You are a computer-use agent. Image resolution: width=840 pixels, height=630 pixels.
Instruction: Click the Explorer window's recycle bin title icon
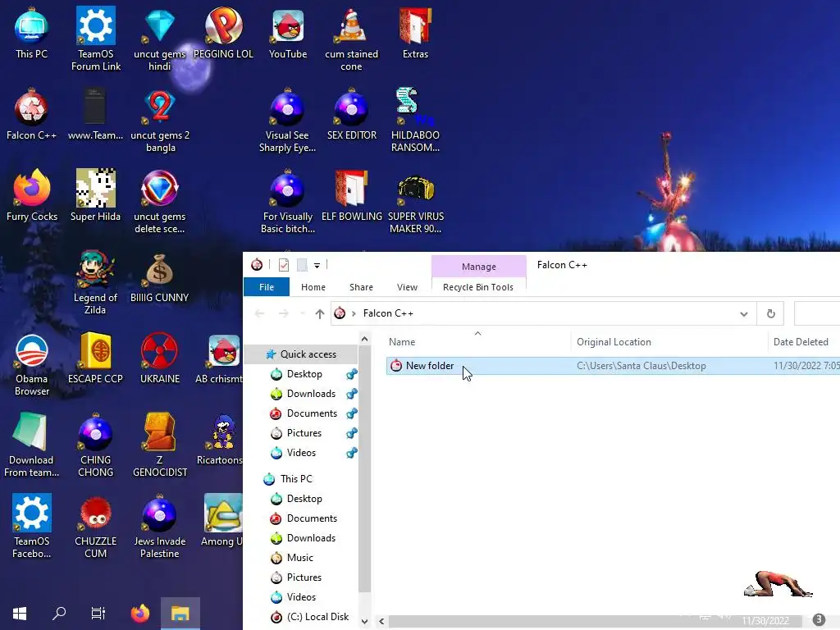[x=257, y=265]
